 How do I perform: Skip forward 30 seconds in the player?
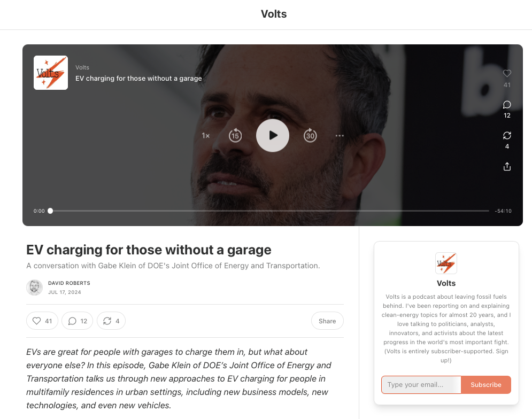(310, 135)
